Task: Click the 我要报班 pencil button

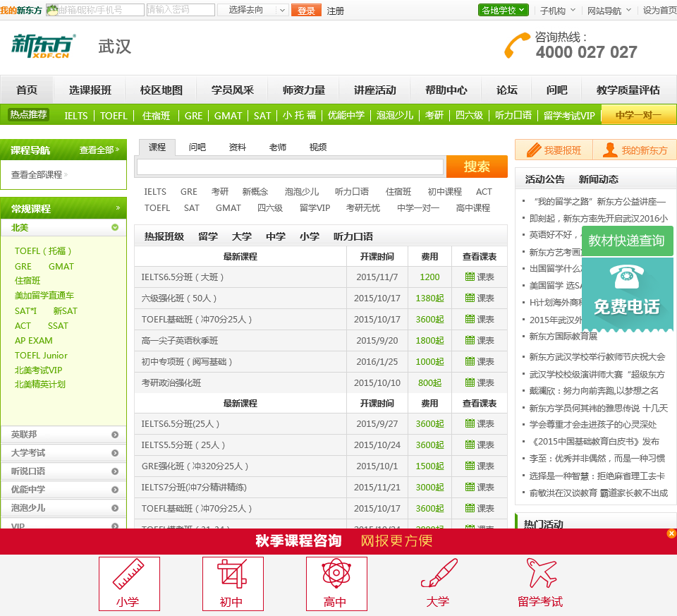Action: [554, 150]
